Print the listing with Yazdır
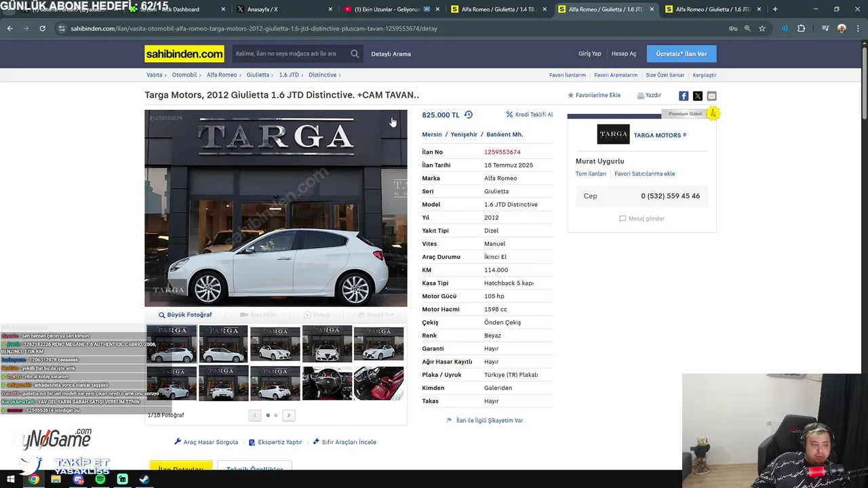This screenshot has width=868, height=488. [649, 96]
